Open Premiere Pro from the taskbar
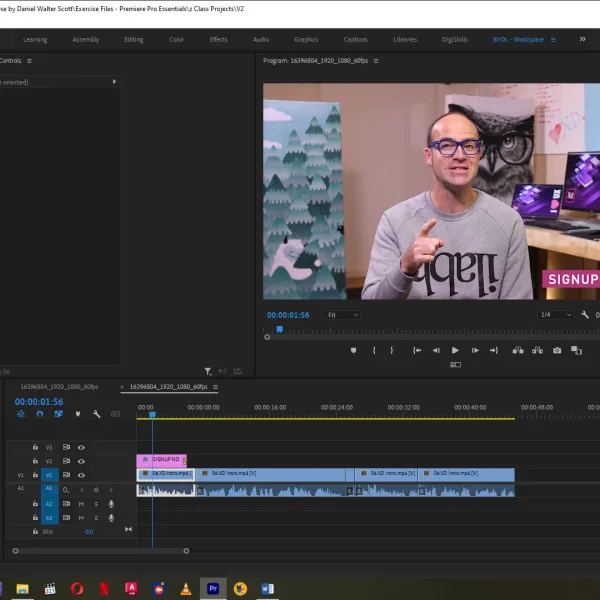Screen dimensions: 600x600 pos(213,589)
